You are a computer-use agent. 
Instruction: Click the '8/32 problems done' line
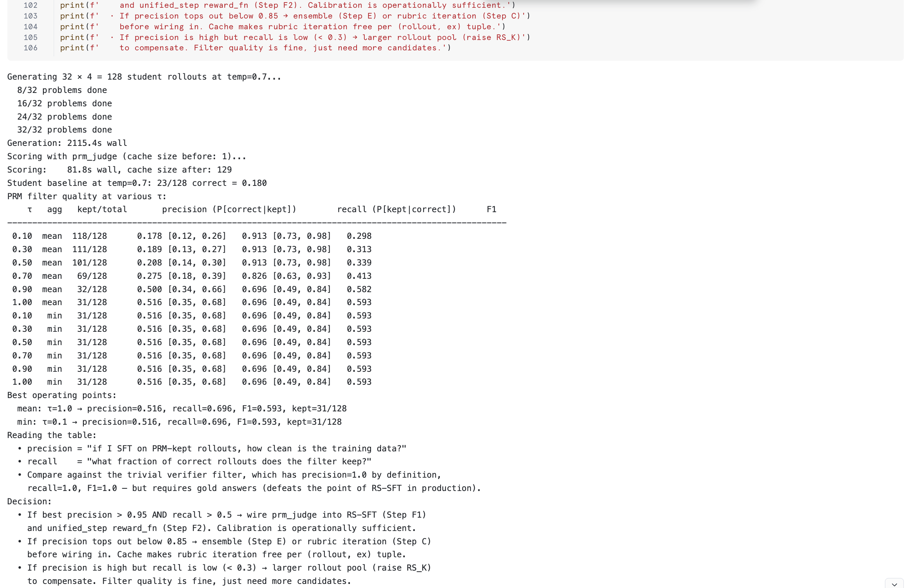62,90
